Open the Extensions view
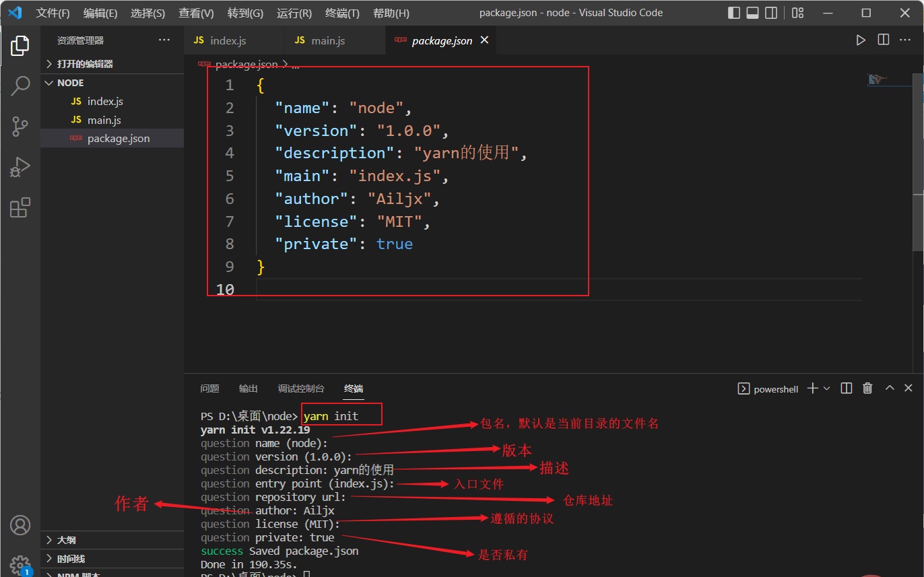 pyautogui.click(x=20, y=207)
